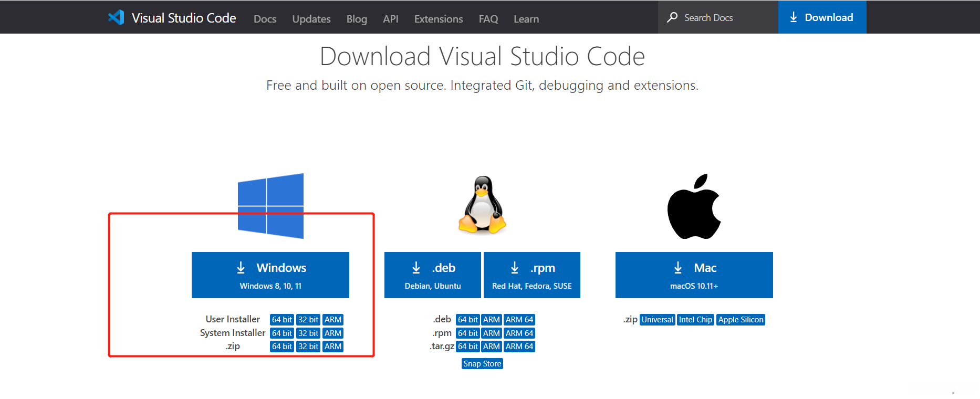Pick the .tar.gz ARM 64 download

[x=519, y=346]
